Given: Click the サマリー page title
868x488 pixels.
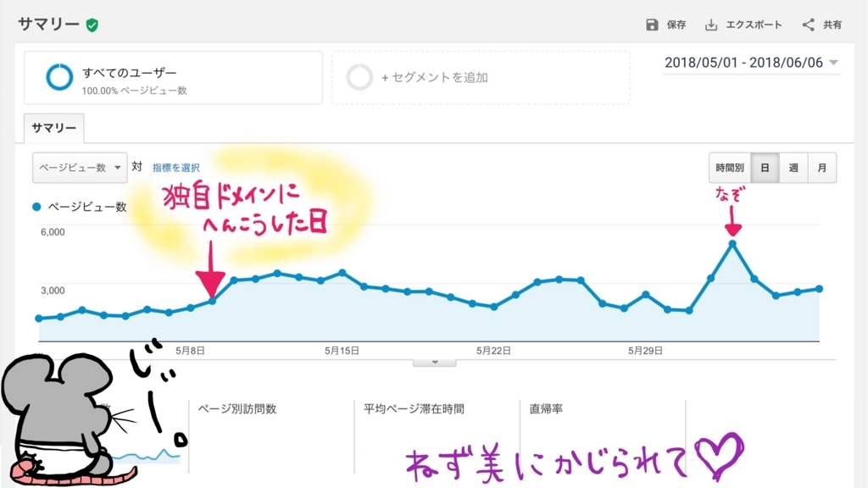Looking at the screenshot, I should point(48,25).
